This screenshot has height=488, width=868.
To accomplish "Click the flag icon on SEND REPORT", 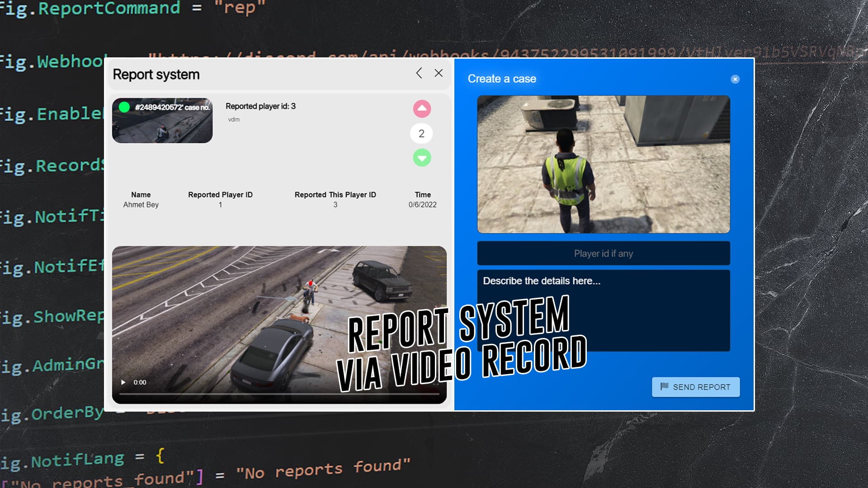I will (x=664, y=387).
